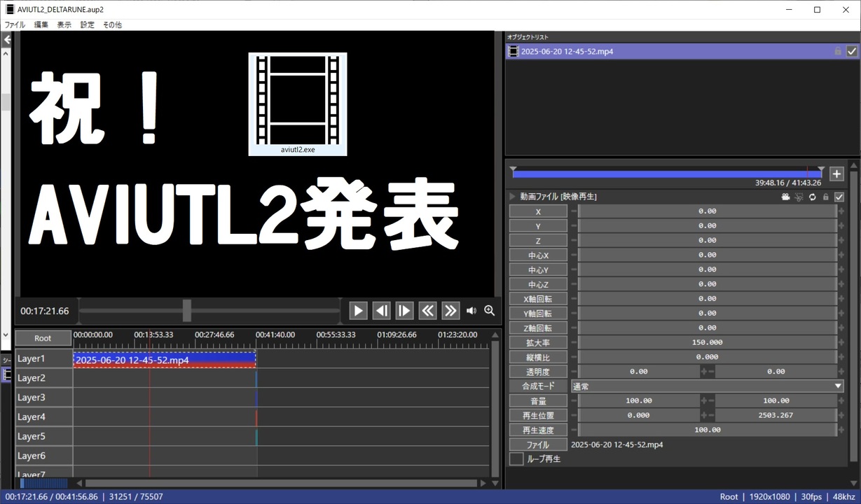Click the Layer5 header

tap(43, 436)
